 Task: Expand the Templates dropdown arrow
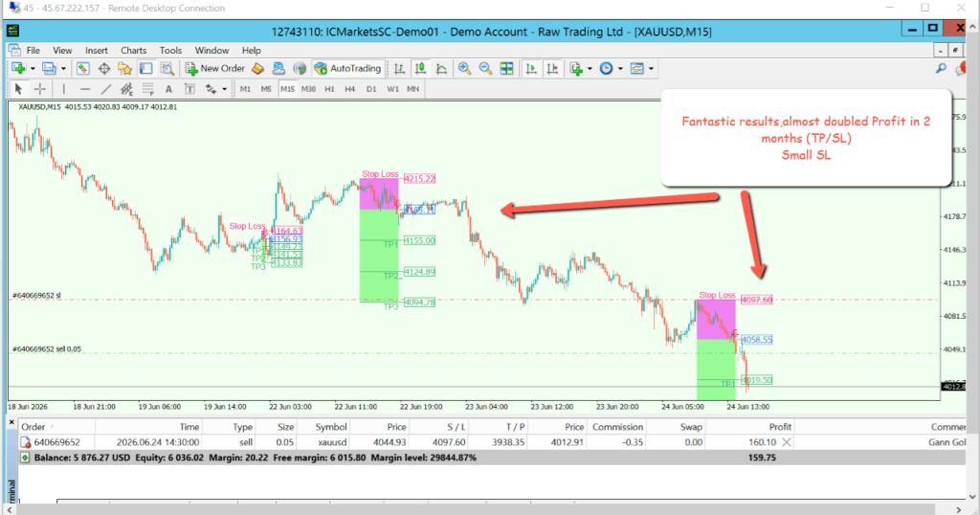click(651, 69)
